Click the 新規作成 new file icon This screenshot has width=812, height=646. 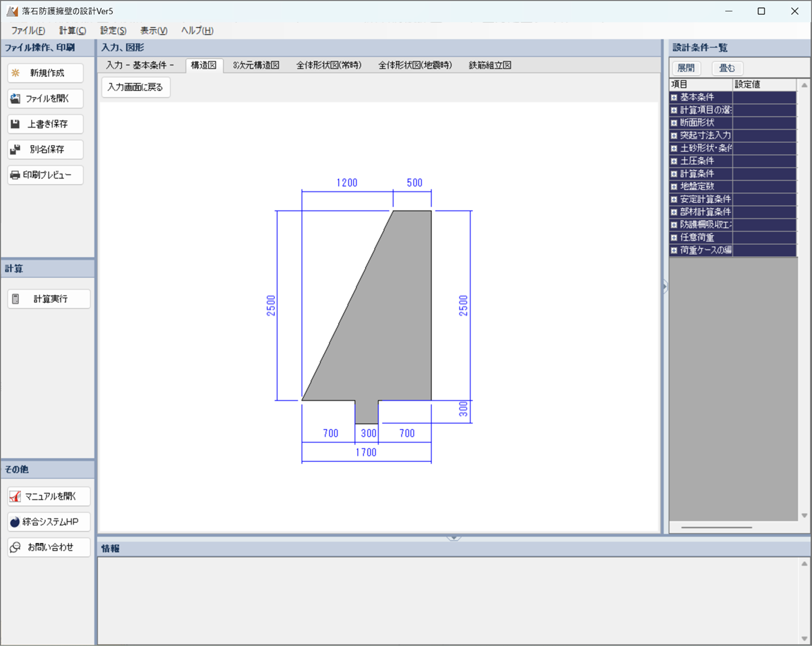point(15,74)
